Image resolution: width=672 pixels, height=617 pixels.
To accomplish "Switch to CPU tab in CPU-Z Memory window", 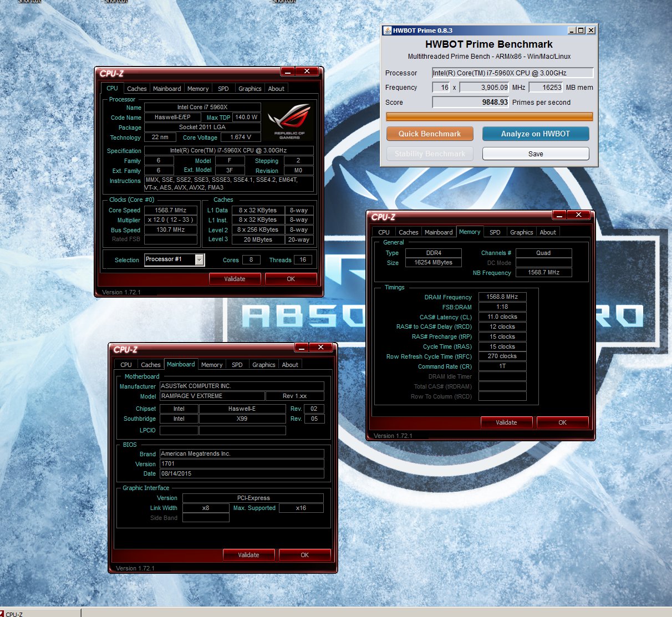I will pyautogui.click(x=384, y=232).
